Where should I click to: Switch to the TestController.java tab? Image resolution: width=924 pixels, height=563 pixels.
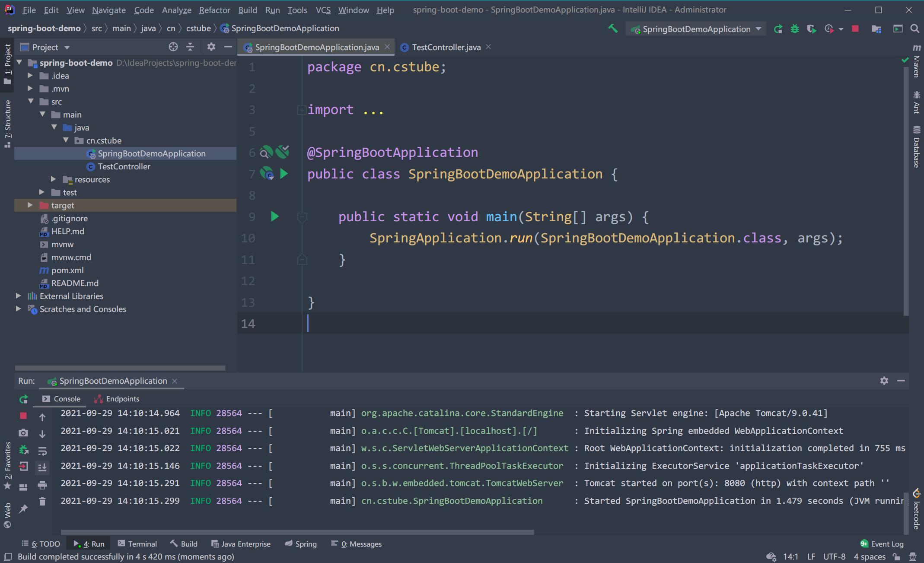click(x=446, y=47)
